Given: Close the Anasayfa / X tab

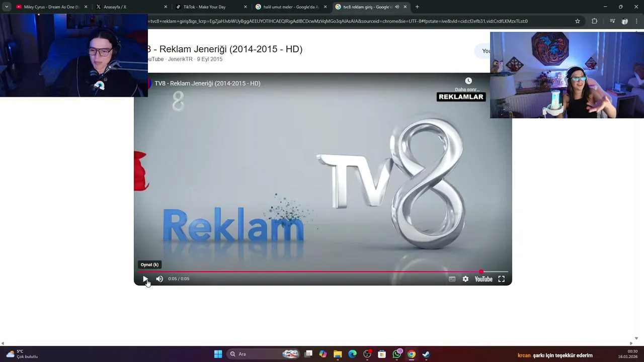Looking at the screenshot, I should 166,7.
